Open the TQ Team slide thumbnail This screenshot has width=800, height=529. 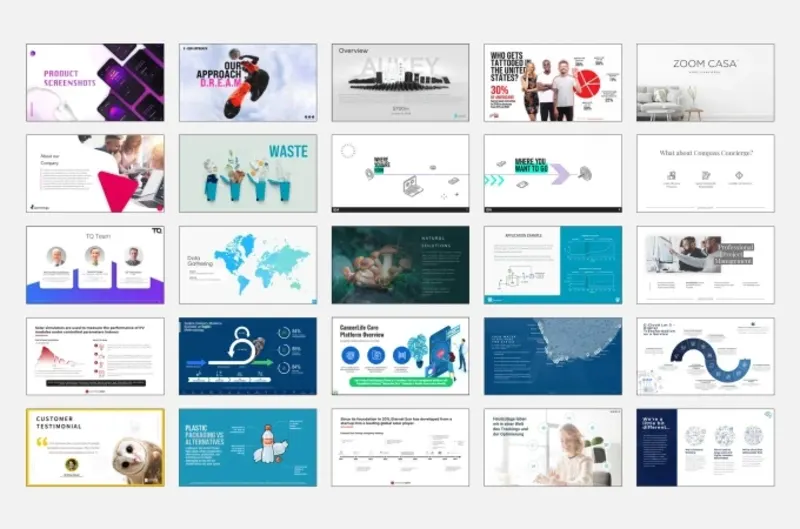point(95,265)
